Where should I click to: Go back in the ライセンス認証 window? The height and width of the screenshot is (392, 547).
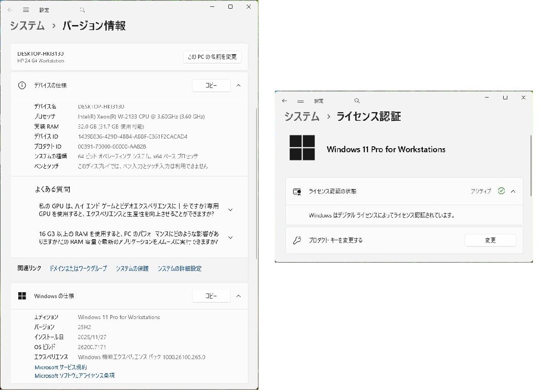tap(285, 101)
